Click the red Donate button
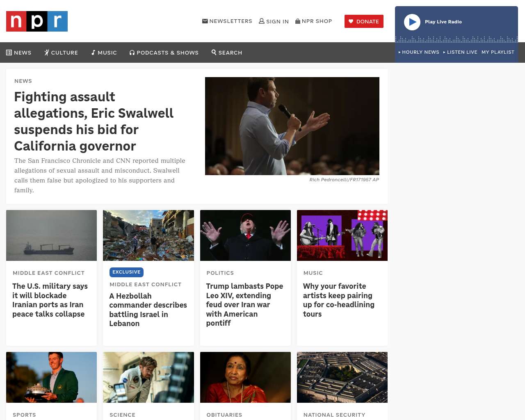Screen dimensions: 525x420 [x=364, y=21]
